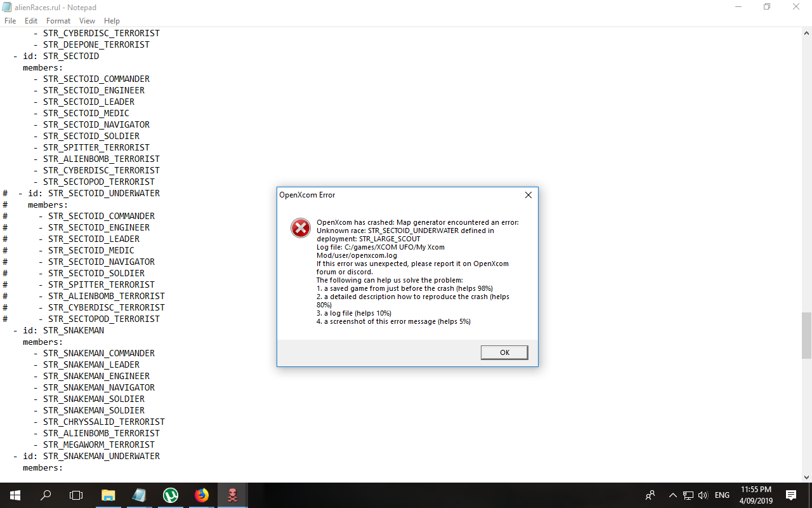Open the Action Center notifications icon

pyautogui.click(x=791, y=495)
